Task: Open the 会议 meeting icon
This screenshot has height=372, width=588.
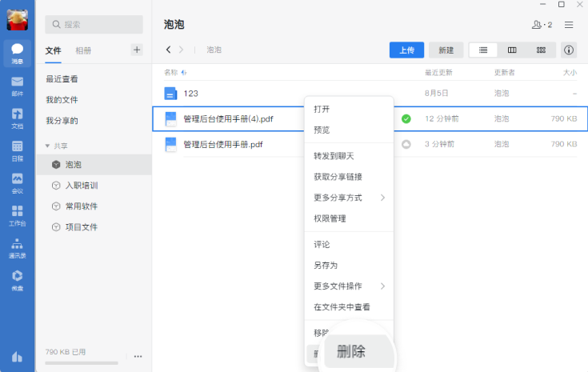Action: click(18, 183)
